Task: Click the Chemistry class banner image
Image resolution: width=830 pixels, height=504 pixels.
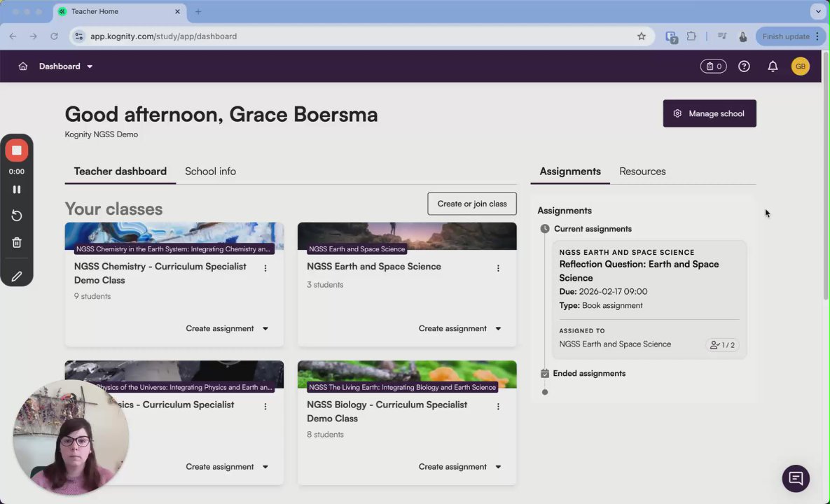Action: point(174,236)
